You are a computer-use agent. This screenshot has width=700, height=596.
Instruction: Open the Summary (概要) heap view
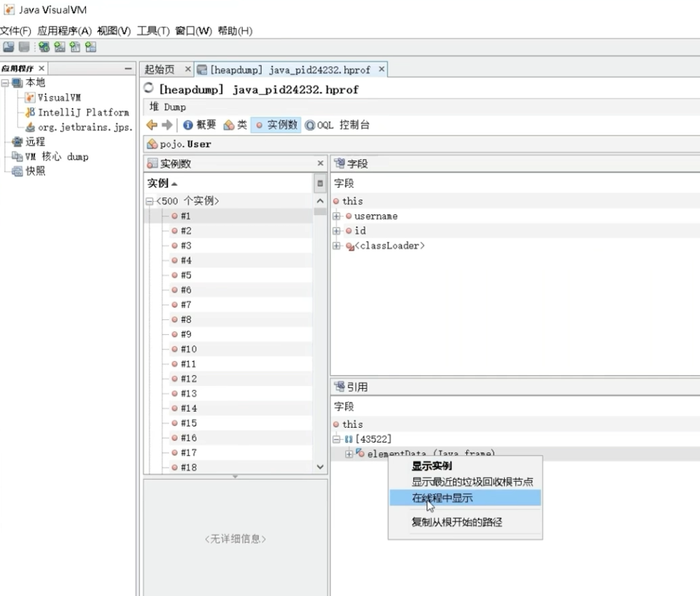[199, 125]
